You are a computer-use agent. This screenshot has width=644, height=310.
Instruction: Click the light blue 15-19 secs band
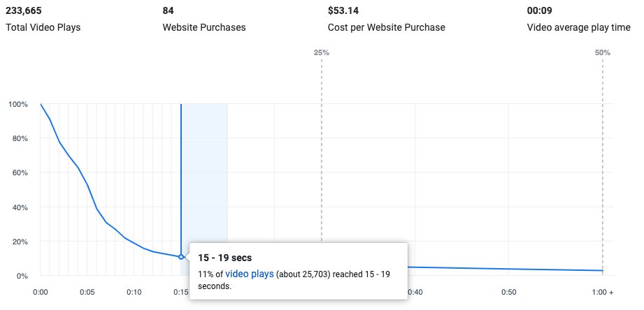[x=206, y=175]
